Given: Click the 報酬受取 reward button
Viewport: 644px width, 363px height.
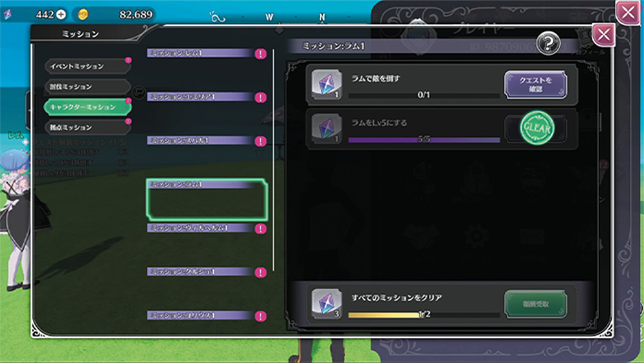Looking at the screenshot, I should click(x=536, y=304).
